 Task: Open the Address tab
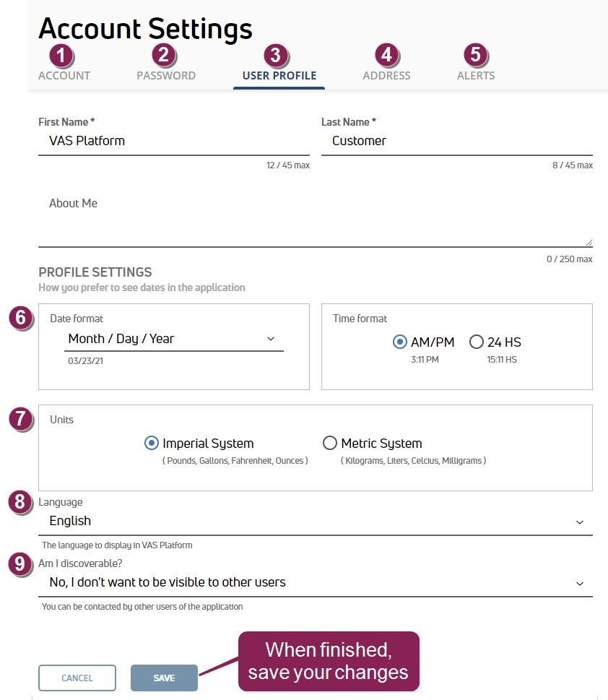point(386,75)
